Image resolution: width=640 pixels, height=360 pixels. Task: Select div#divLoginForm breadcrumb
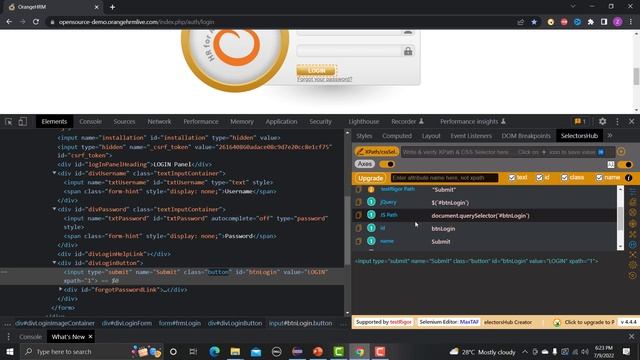coord(127,323)
